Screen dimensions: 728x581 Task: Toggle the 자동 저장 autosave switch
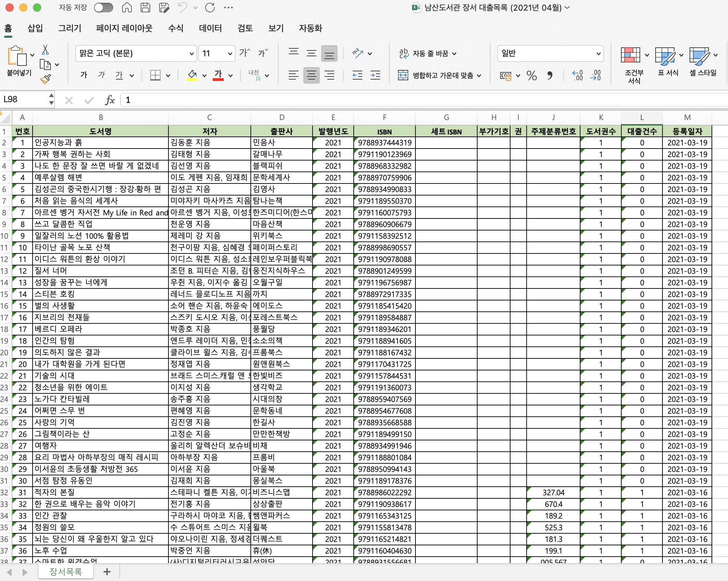(x=103, y=8)
